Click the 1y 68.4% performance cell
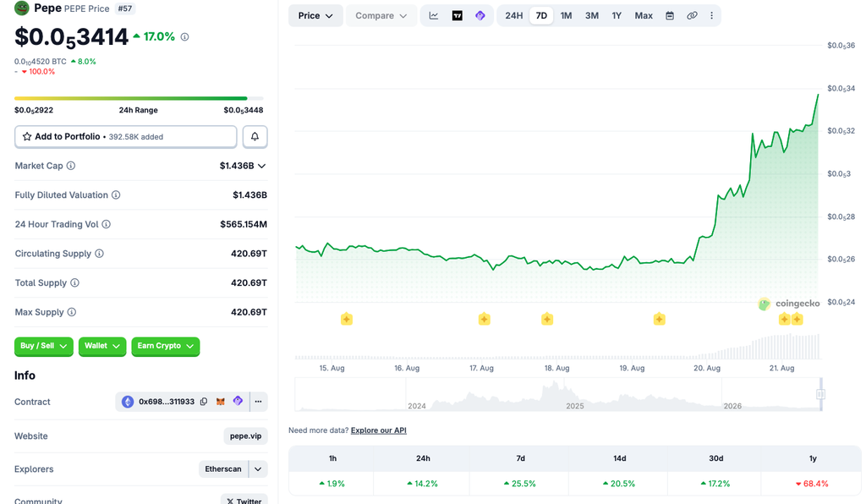 coord(812,484)
